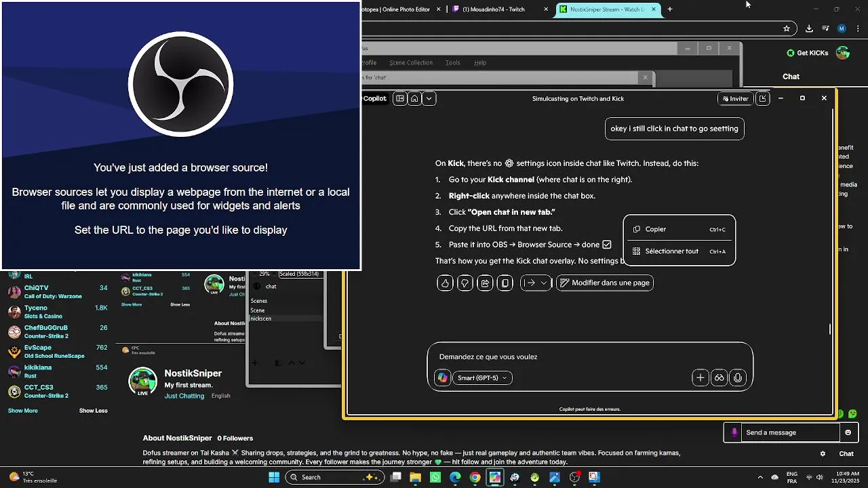This screenshot has width=868, height=488.
Task: Open the Help menu in OBS
Action: click(x=480, y=62)
